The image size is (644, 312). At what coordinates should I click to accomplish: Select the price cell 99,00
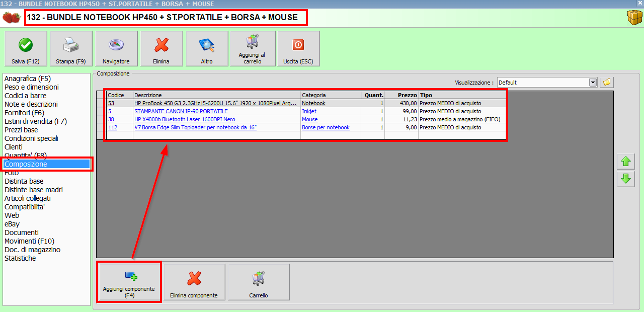tap(401, 111)
